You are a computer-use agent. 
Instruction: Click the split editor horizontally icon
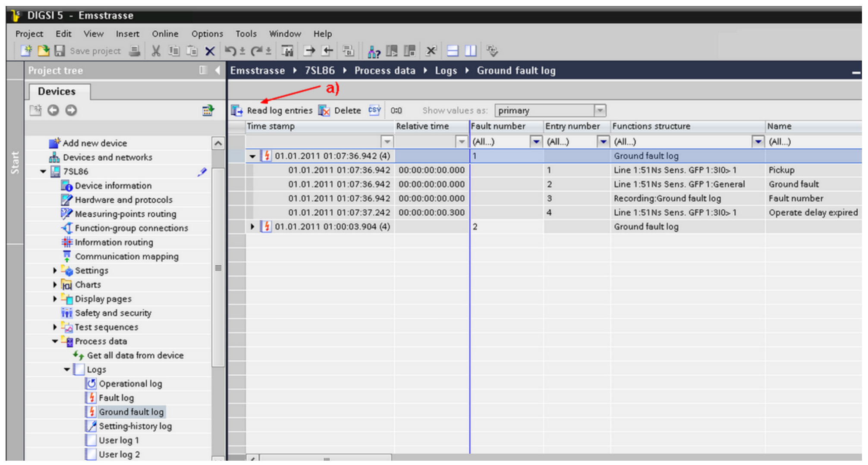pyautogui.click(x=453, y=51)
